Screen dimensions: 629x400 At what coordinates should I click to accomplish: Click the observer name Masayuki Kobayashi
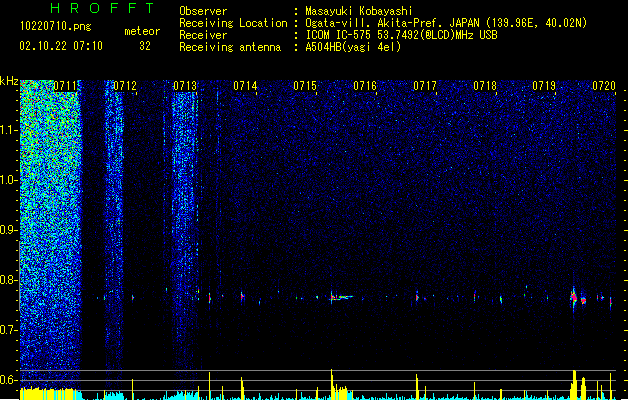(359, 11)
